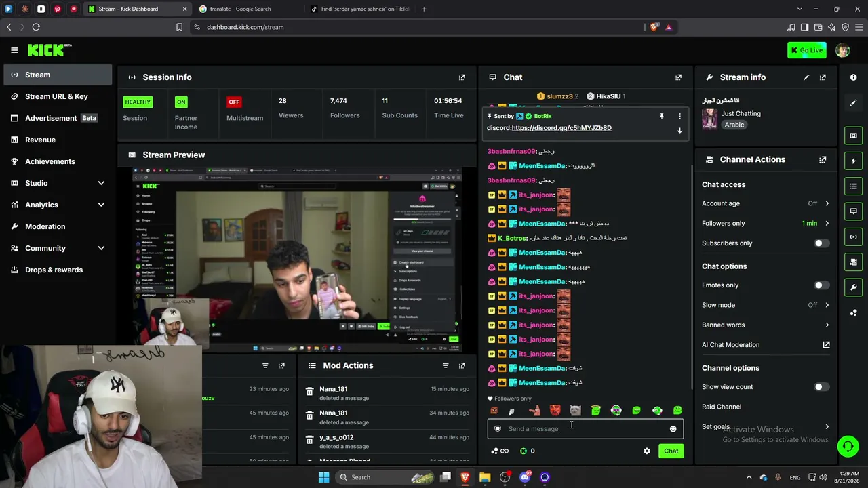Open Slow mode options

coord(766,305)
